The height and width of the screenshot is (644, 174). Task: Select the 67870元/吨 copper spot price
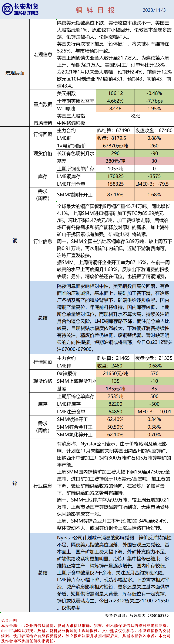pos(116,146)
